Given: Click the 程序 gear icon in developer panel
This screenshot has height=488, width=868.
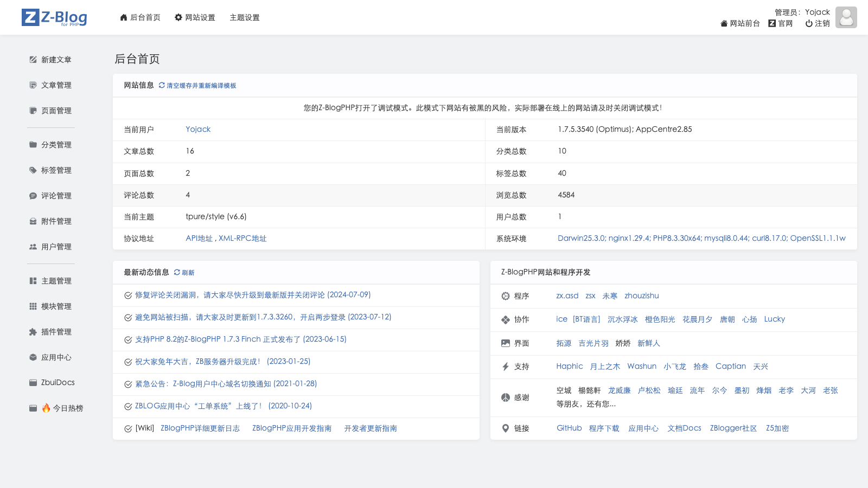Looking at the screenshot, I should coord(506,296).
